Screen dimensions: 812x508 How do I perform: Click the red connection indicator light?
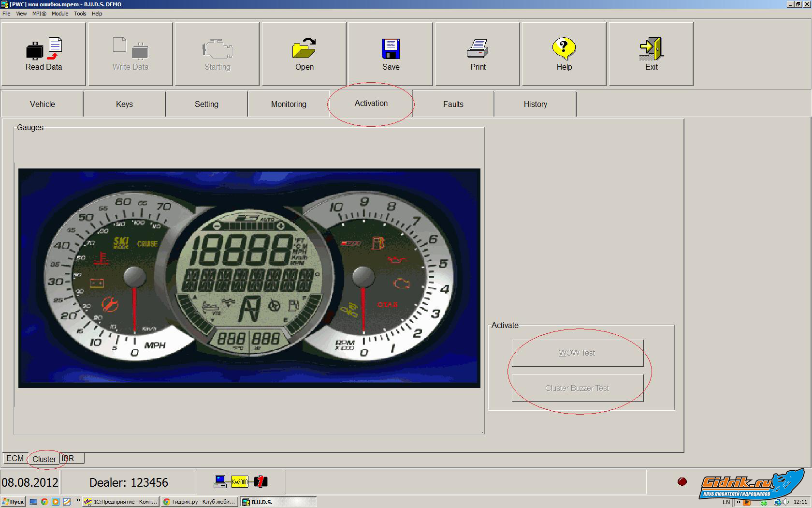click(x=682, y=481)
